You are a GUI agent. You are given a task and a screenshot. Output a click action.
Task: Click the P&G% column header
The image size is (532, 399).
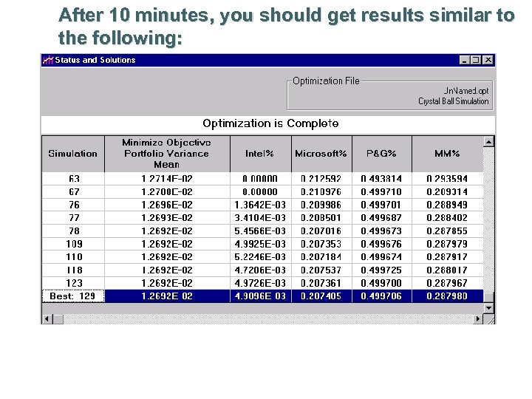(382, 154)
